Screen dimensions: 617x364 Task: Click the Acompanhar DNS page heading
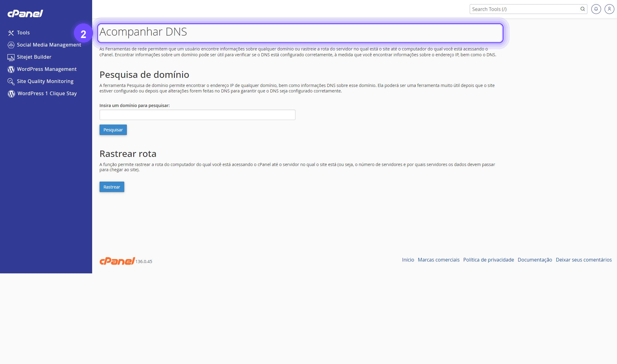tap(143, 32)
